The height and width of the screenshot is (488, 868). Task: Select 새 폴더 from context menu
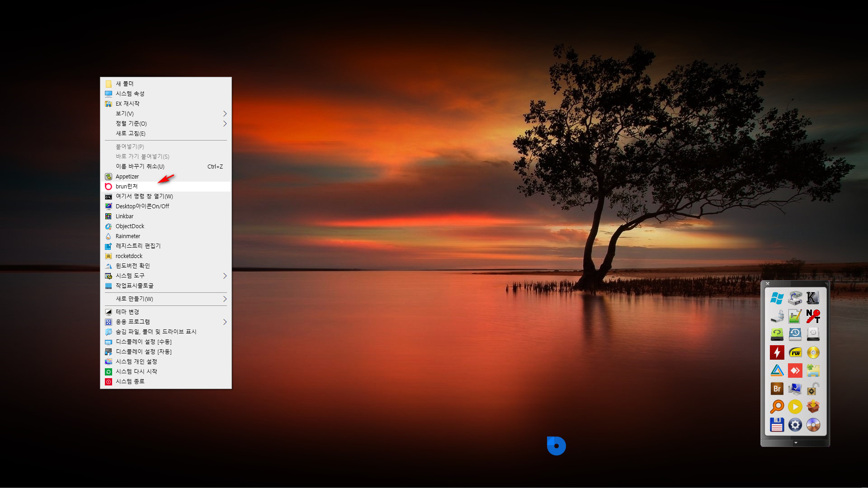[x=166, y=84]
